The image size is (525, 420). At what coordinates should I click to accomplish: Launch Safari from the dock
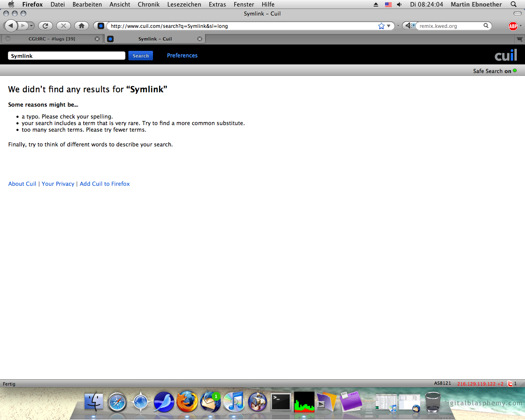click(x=117, y=402)
